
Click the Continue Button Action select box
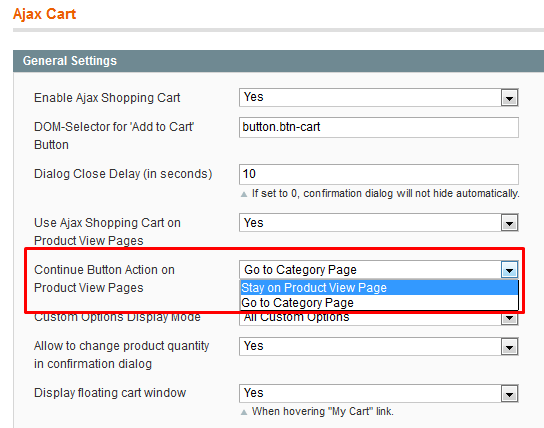coord(379,269)
